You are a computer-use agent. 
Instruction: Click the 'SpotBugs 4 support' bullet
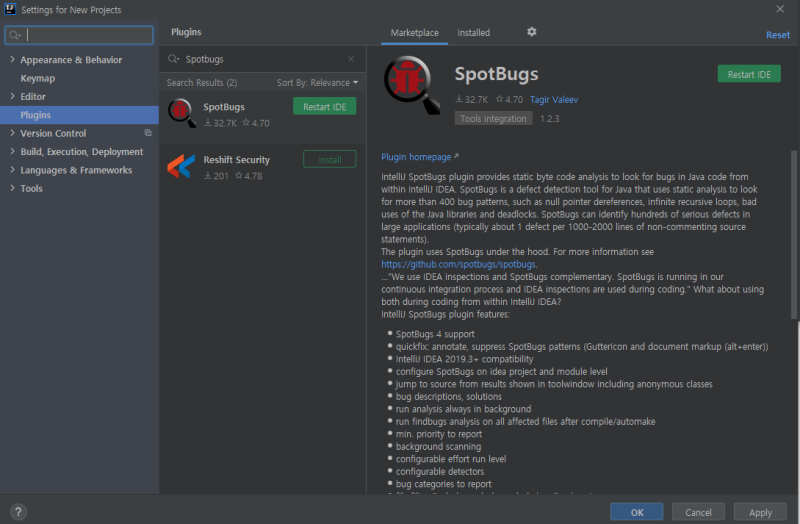pos(435,334)
